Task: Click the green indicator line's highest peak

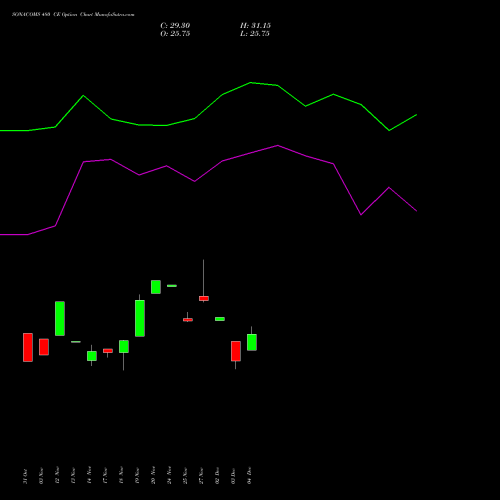Action: click(x=251, y=82)
